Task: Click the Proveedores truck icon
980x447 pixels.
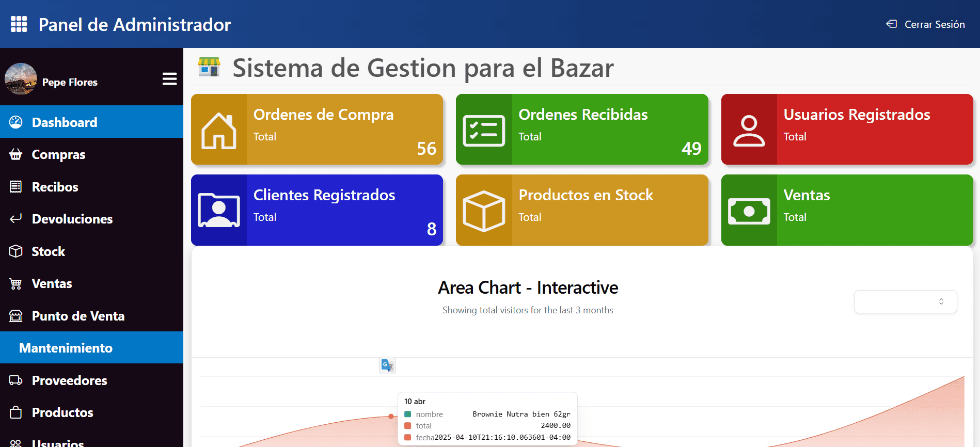Action: tap(16, 380)
